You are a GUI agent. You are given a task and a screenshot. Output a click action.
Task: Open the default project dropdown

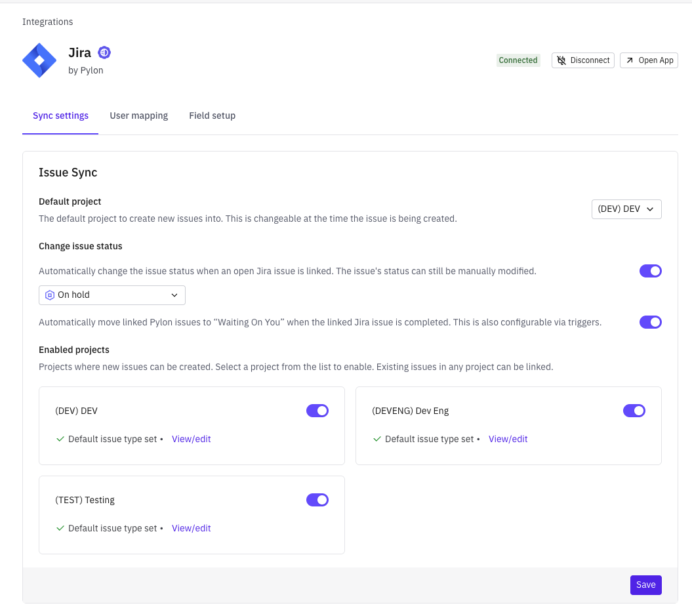(x=626, y=209)
